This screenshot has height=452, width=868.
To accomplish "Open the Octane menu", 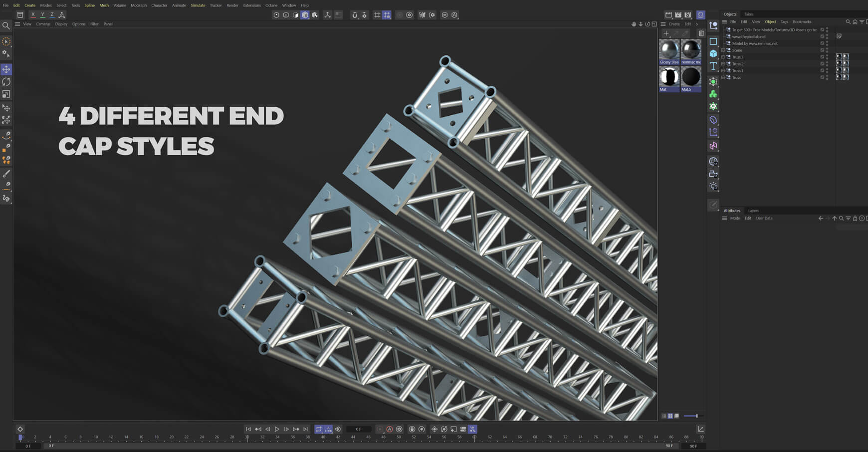I will (271, 5).
